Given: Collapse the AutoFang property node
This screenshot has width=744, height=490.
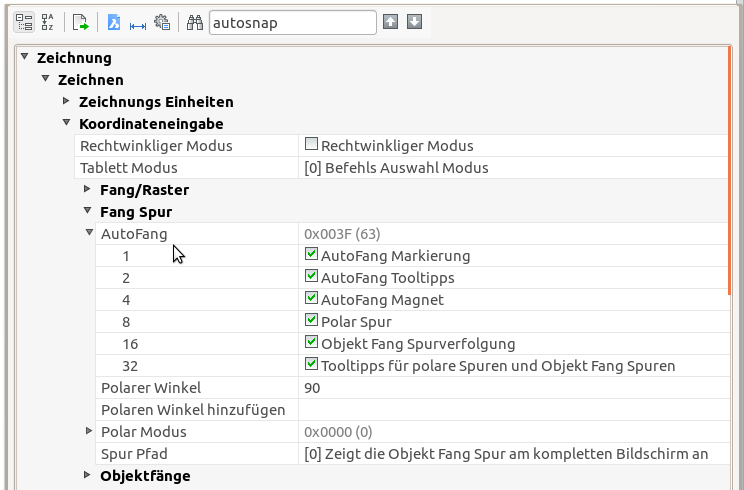Looking at the screenshot, I should coord(89,233).
